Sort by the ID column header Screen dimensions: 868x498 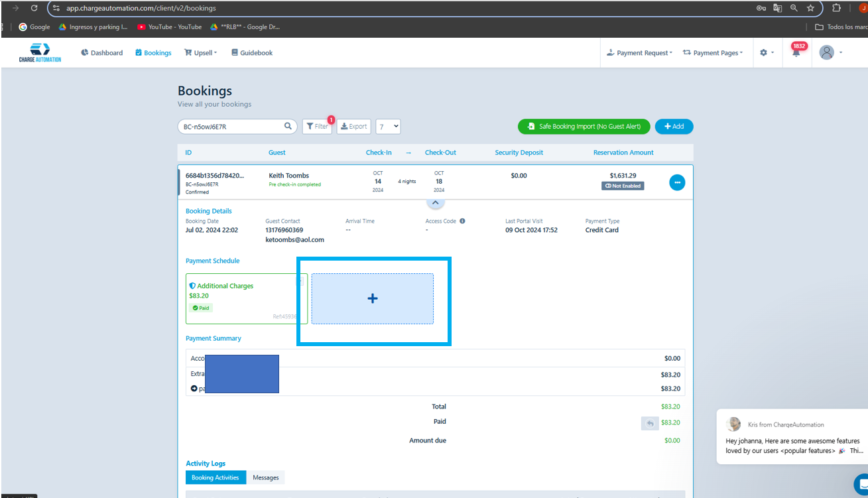point(188,153)
